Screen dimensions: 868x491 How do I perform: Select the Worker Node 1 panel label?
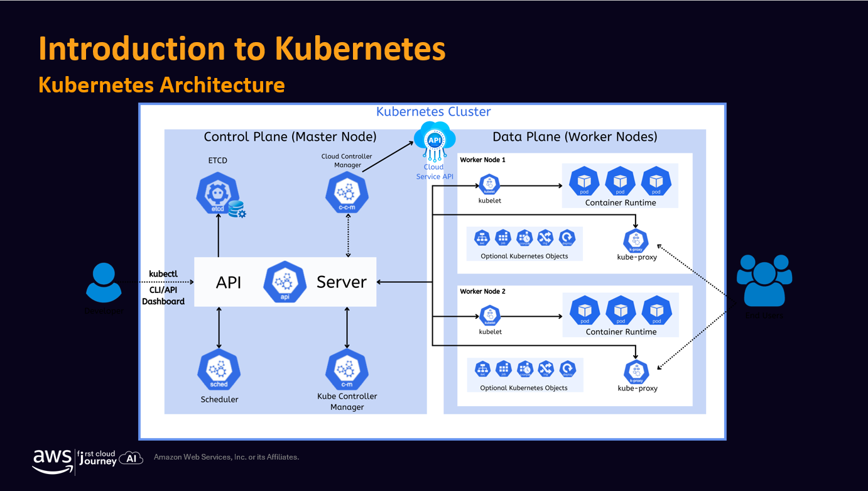(482, 160)
